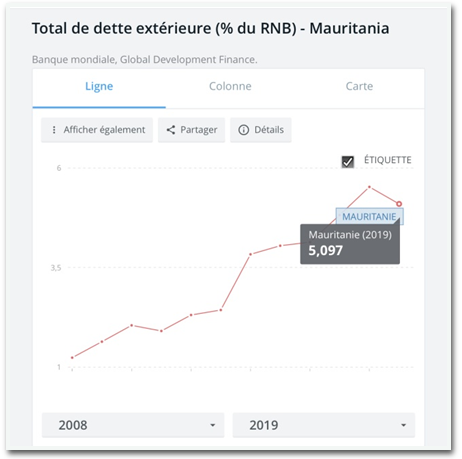462x459 pixels.
Task: Click the chart peak data point before 2019
Action: (x=369, y=187)
